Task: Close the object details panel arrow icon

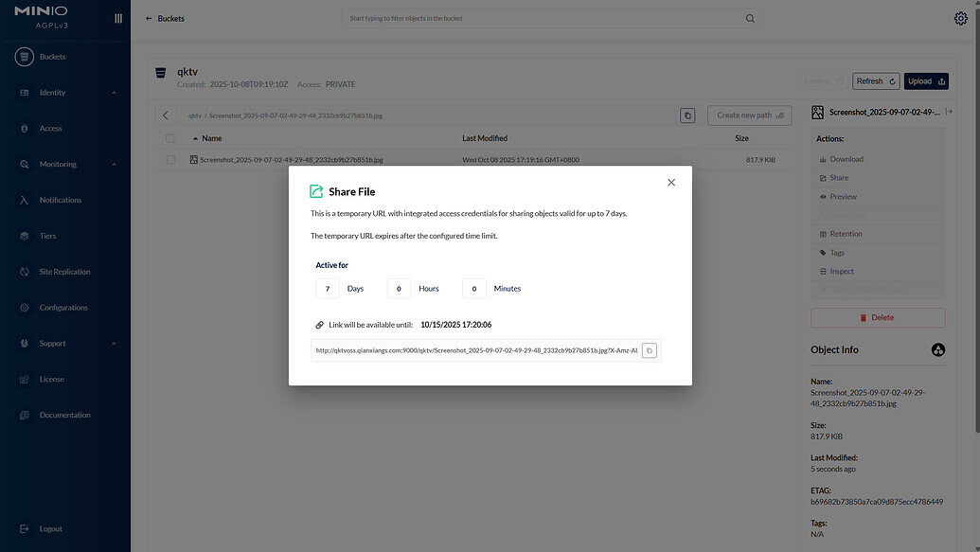Action: (x=949, y=112)
